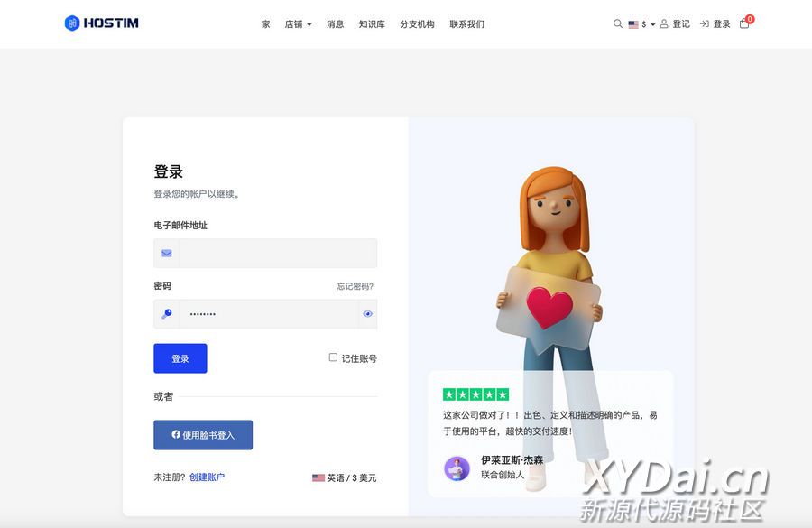Click the key icon beside password field

click(x=167, y=314)
